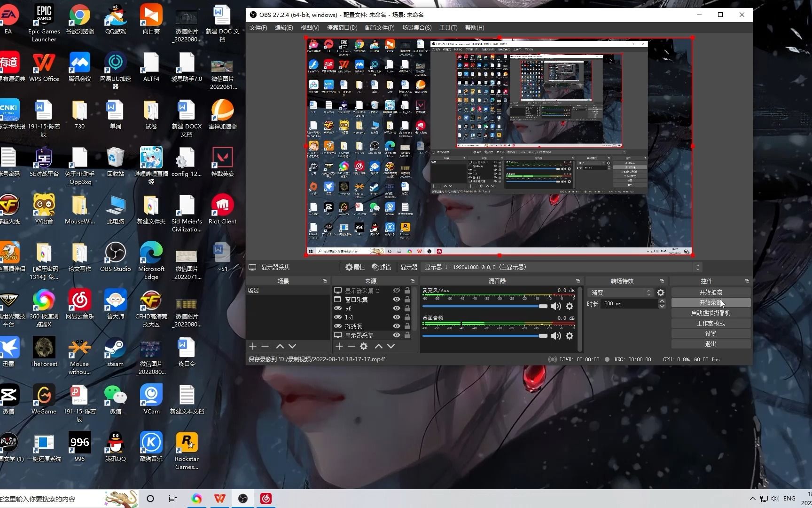Viewport: 812px width, 508px height.
Task: Open source properties (属性) gear
Action: [355, 267]
